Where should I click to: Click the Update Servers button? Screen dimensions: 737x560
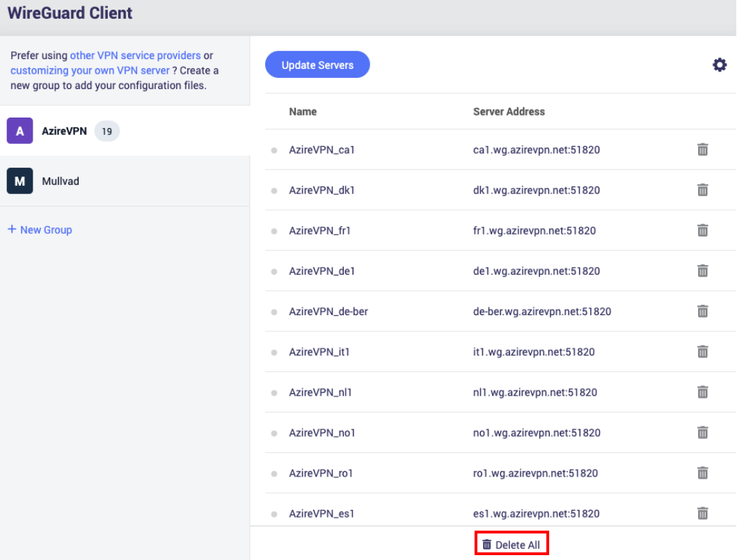317,65
